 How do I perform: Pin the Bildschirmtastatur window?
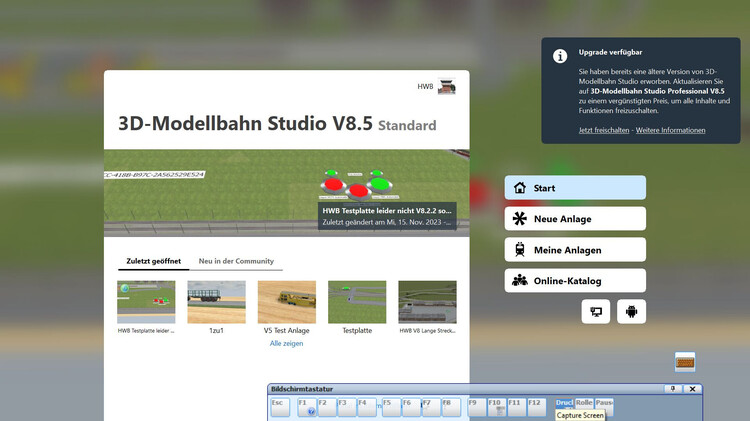coord(673,389)
